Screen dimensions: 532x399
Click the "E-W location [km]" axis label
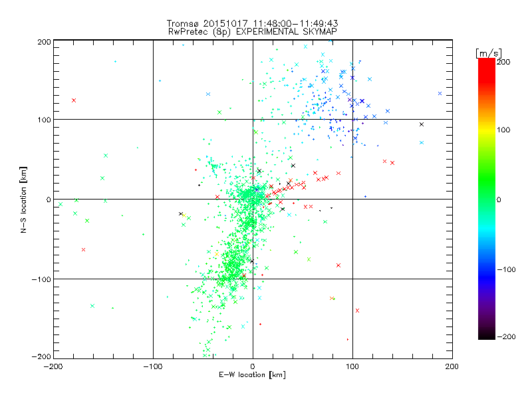(x=252, y=375)
